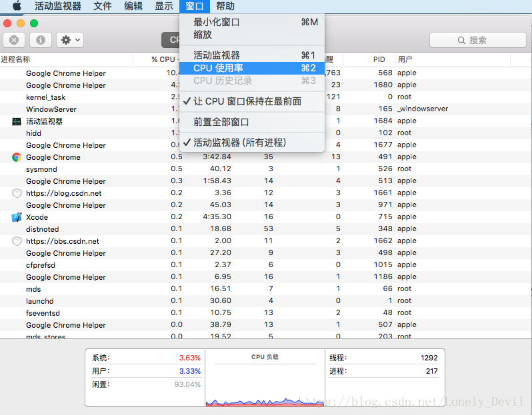Select the kernel_task process row
Screen dimensions: 532x415
[266, 97]
